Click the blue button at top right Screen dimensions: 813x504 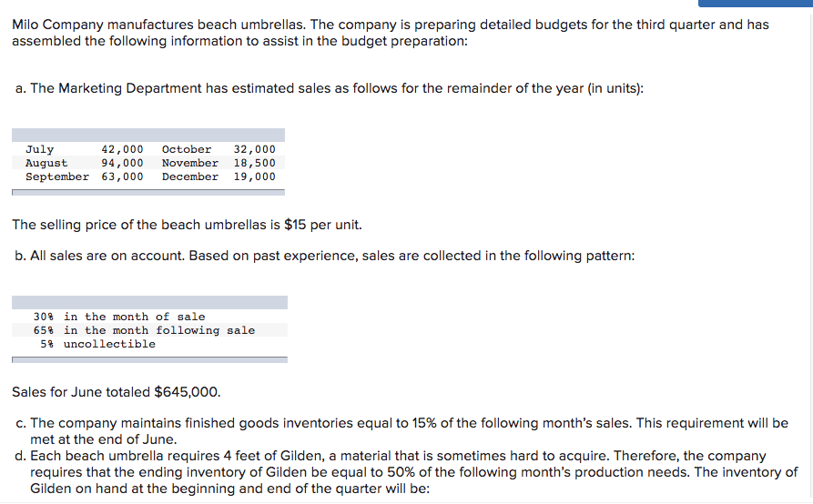[756, 3]
